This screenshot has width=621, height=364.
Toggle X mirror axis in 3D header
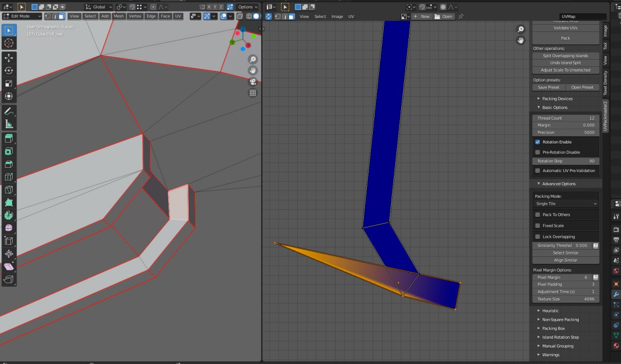point(209,7)
